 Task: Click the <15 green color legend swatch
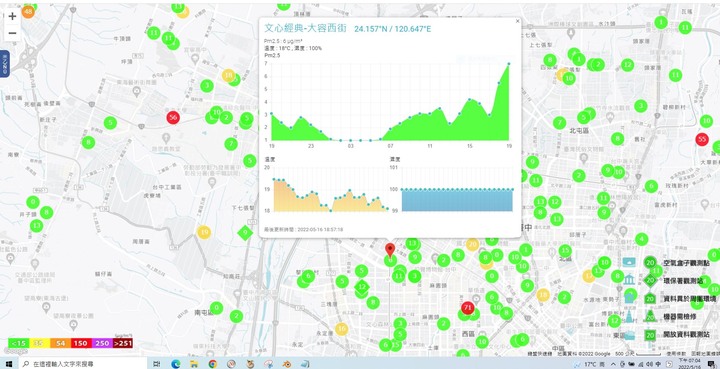coord(19,343)
